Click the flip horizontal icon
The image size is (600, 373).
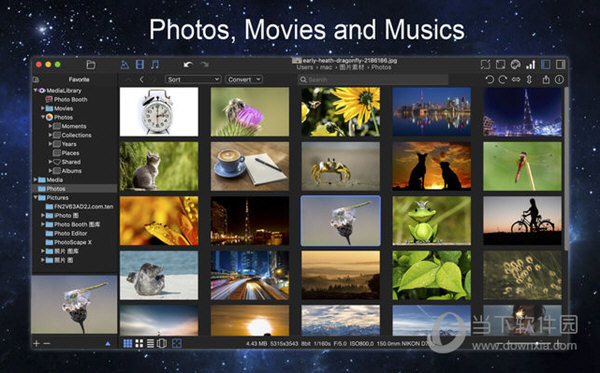(516, 79)
